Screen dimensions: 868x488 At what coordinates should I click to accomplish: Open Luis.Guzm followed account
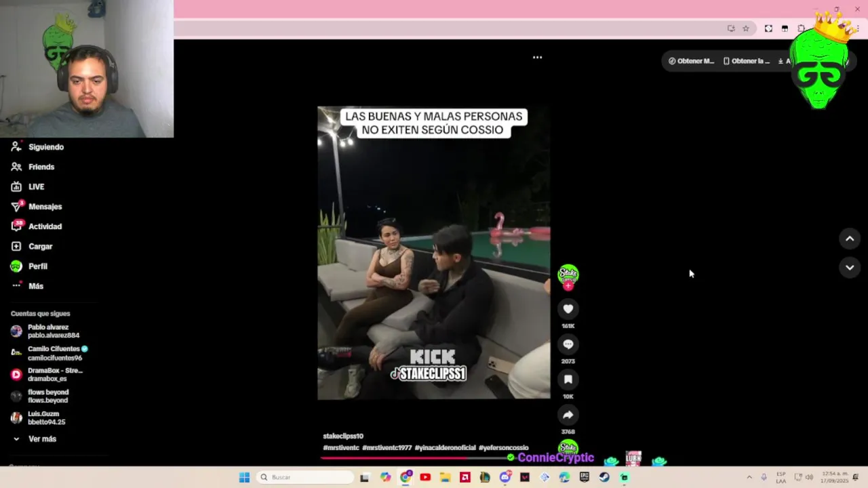tap(39, 418)
